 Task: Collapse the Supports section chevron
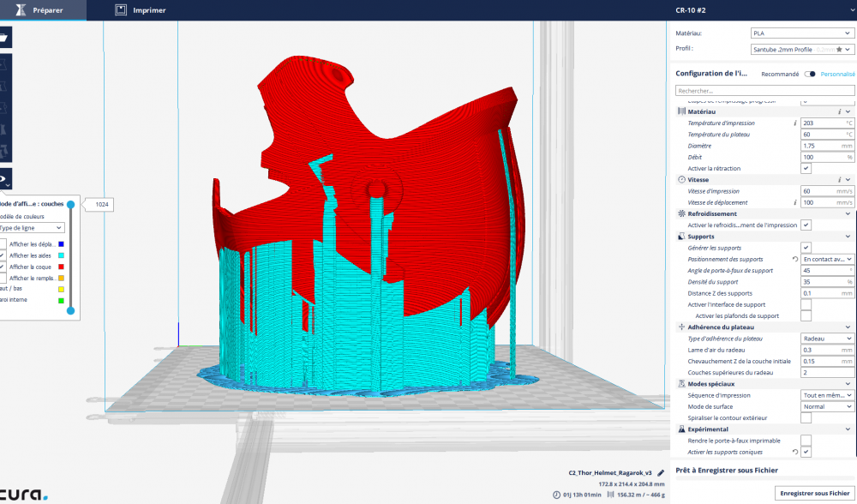(848, 237)
